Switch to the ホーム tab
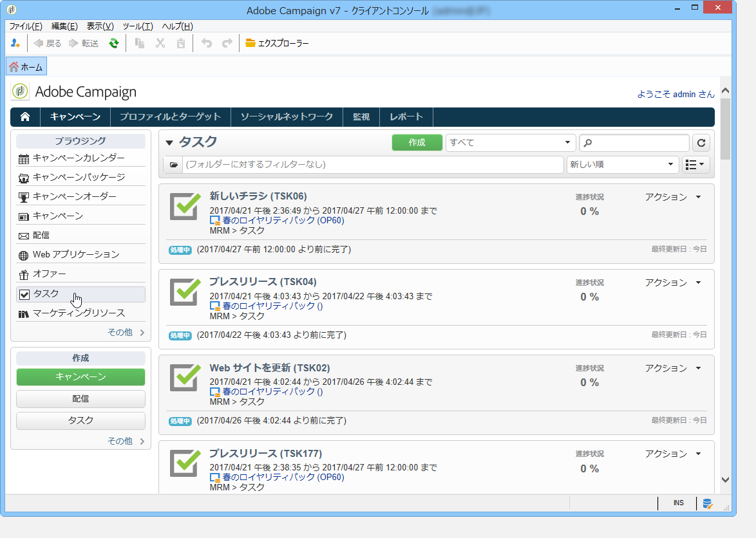This screenshot has height=538, width=756. (26, 67)
